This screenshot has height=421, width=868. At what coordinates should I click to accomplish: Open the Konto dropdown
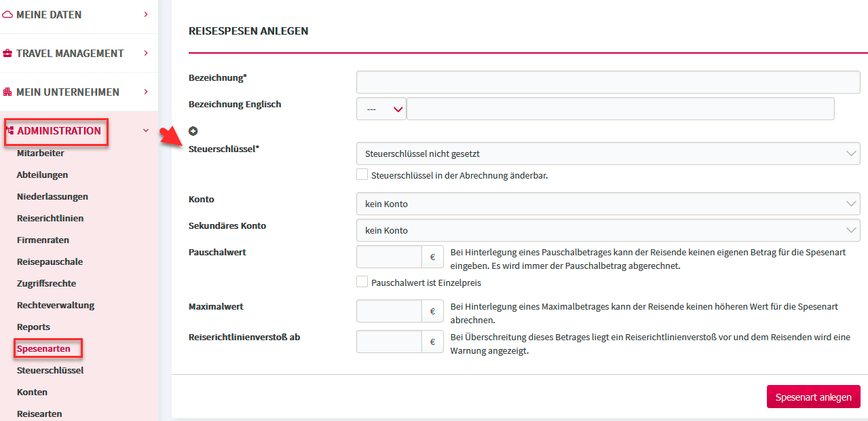point(608,203)
